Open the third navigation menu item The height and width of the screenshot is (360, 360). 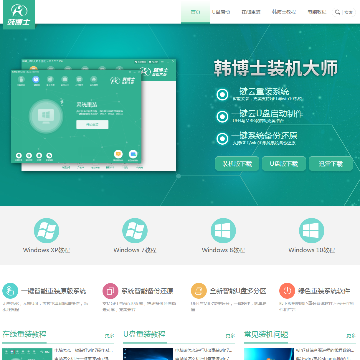pos(251,12)
